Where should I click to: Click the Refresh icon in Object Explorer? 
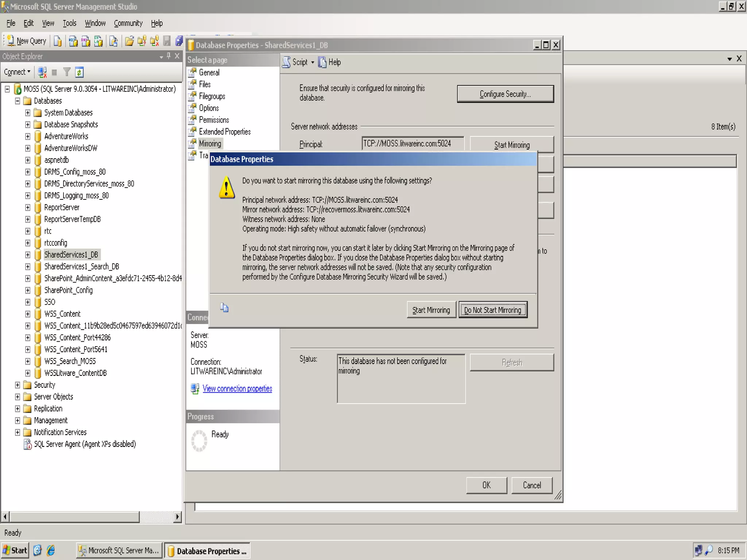pyautogui.click(x=80, y=72)
